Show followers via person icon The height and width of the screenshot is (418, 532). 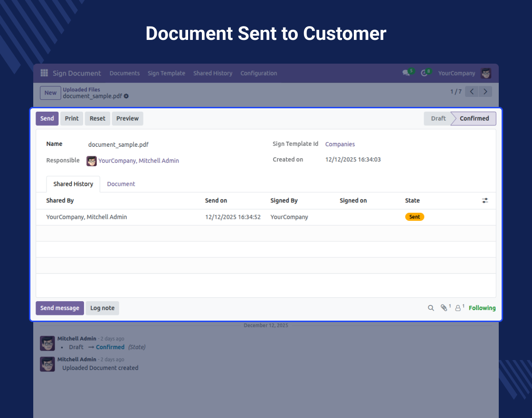pos(458,308)
